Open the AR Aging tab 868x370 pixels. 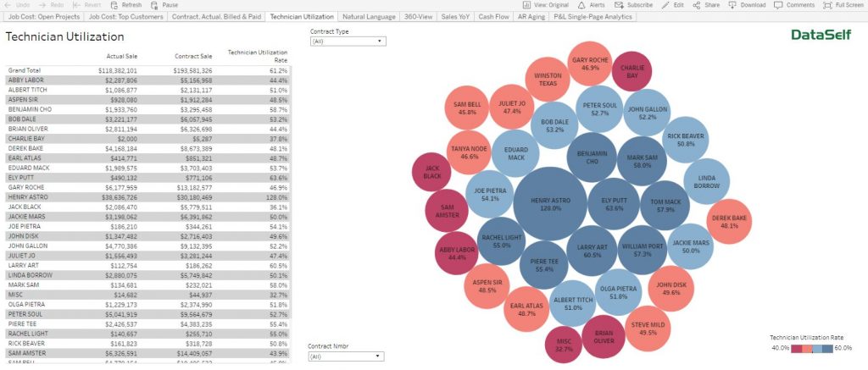click(x=532, y=16)
